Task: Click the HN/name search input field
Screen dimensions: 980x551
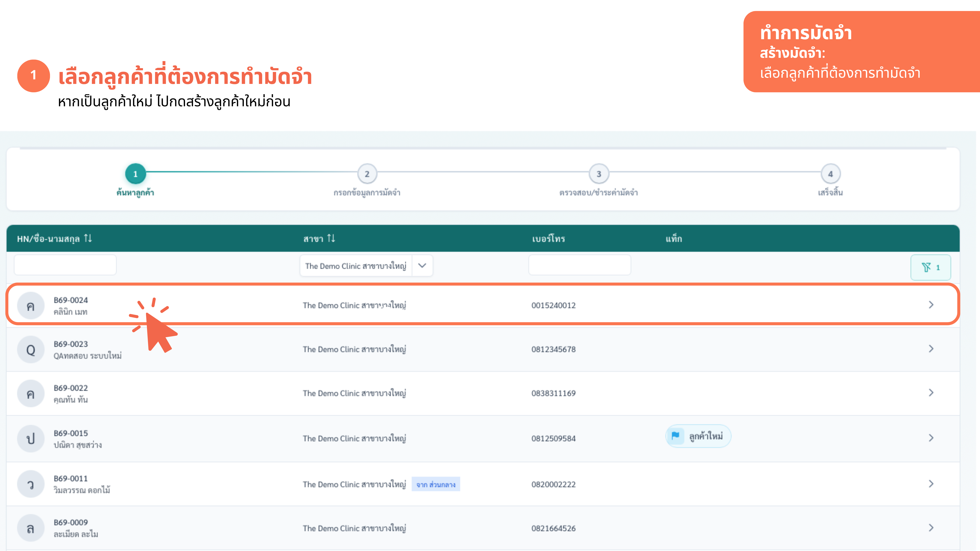Action: coord(65,265)
